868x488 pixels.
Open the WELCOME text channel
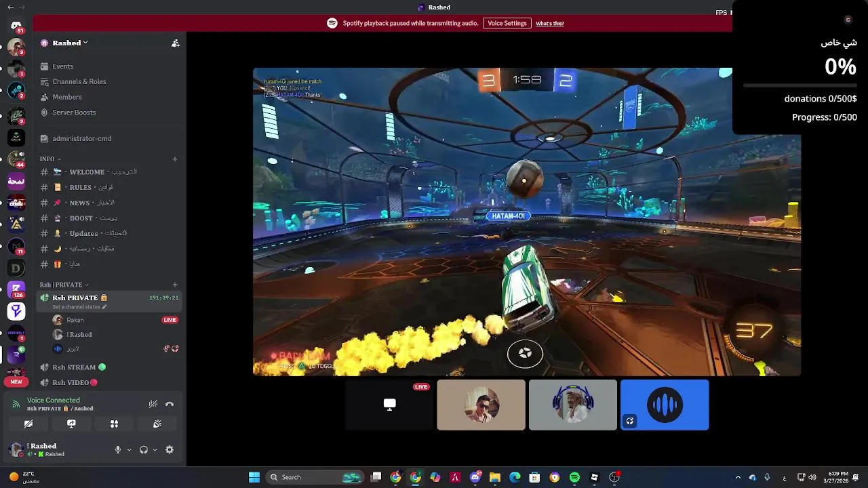pyautogui.click(x=108, y=172)
